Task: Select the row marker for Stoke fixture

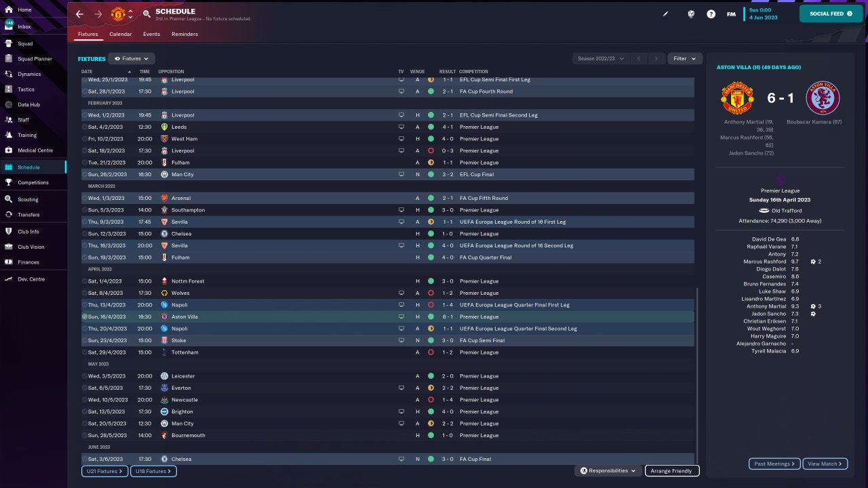Action: click(85, 340)
